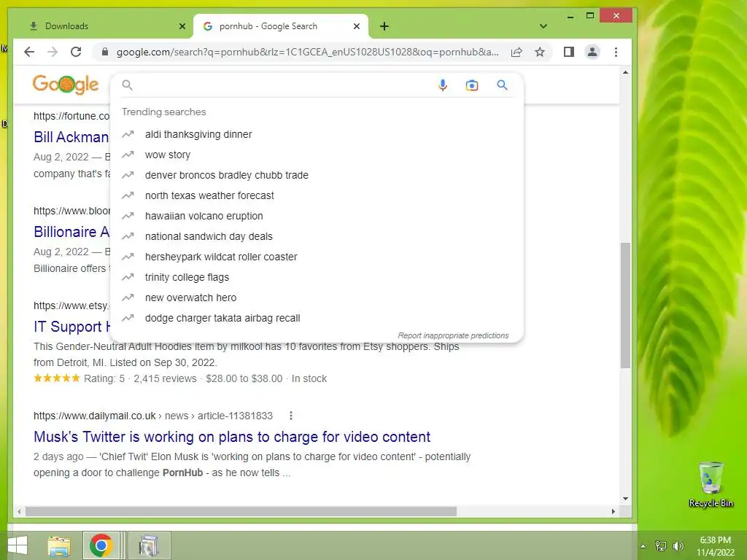Open File Explorer from the taskbar
The height and width of the screenshot is (560, 747).
click(59, 545)
